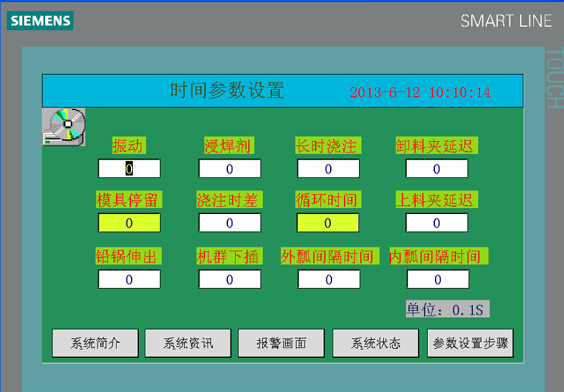The height and width of the screenshot is (392, 564).
Task: Go to the 报警画面 alarm screen
Action: 281,343
